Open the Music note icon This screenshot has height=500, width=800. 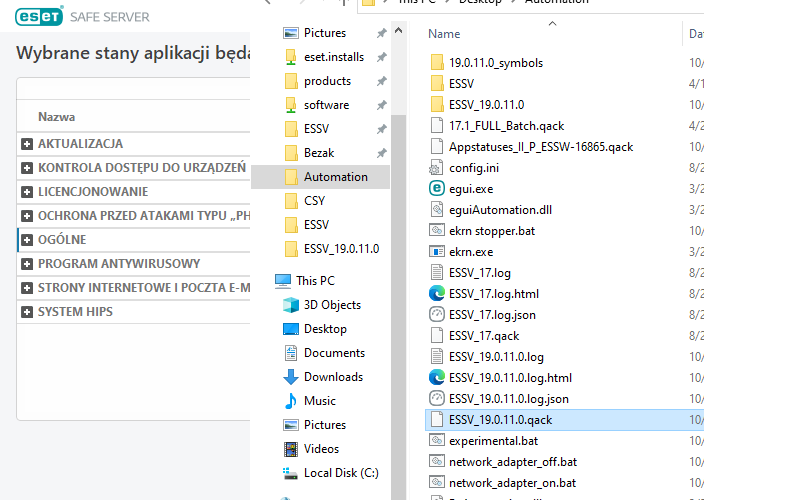point(291,401)
